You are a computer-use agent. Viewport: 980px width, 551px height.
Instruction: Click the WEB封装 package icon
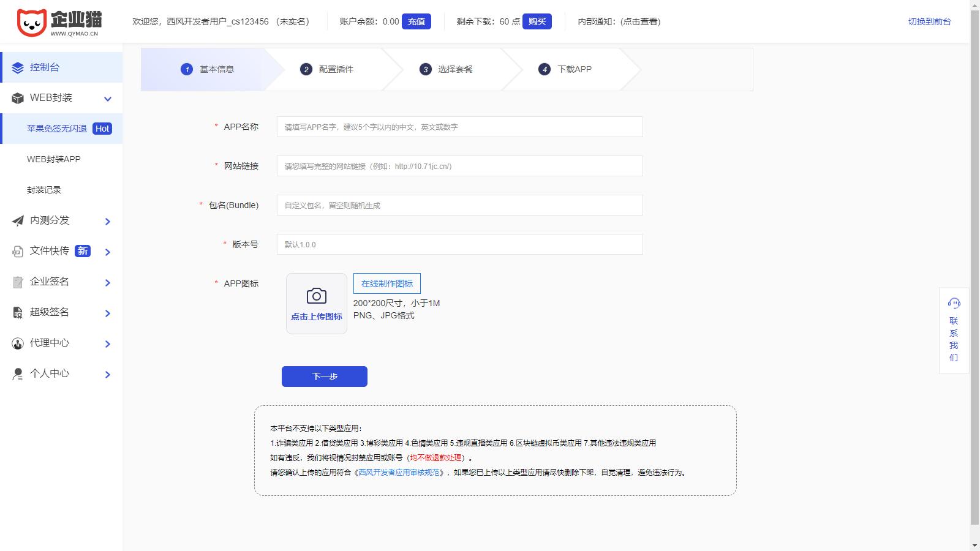[17, 98]
